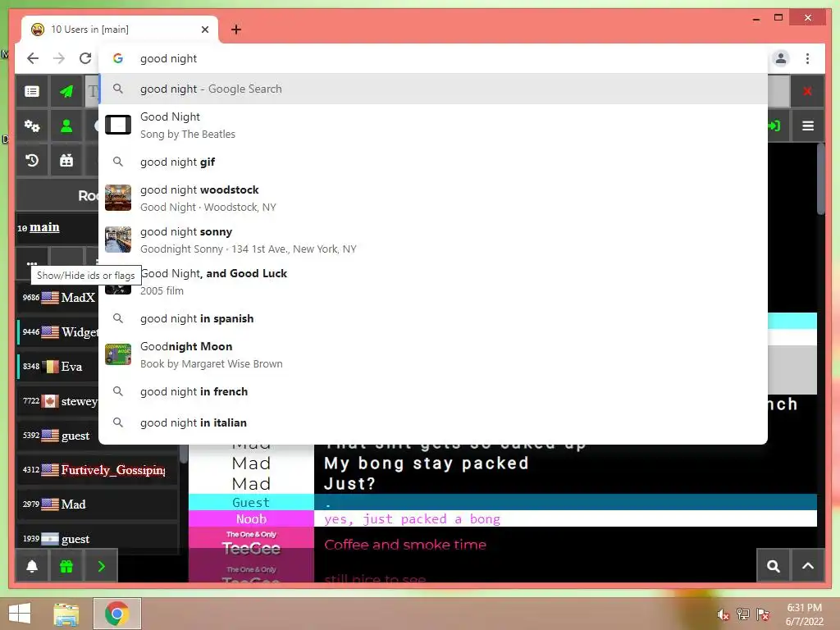Click the Noob username label in chat
Viewport: 840px width, 630px height.
251,518
